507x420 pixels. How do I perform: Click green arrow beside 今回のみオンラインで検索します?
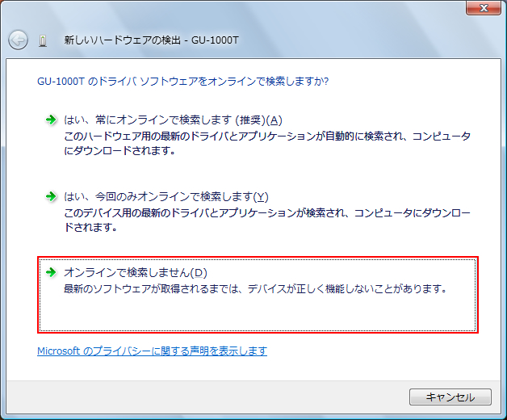coord(51,196)
